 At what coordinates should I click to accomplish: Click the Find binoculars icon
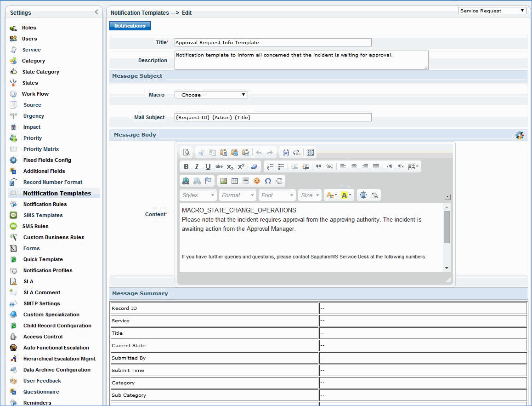tap(286, 152)
